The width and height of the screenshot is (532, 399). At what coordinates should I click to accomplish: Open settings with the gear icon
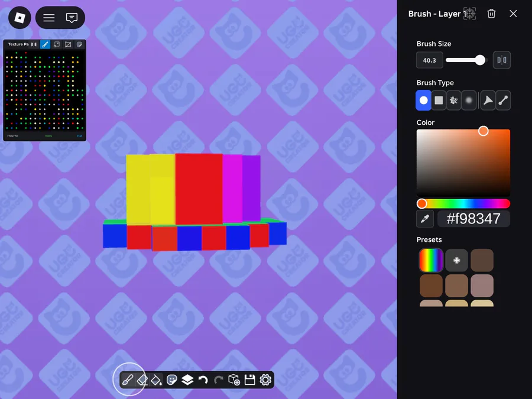coord(265,379)
